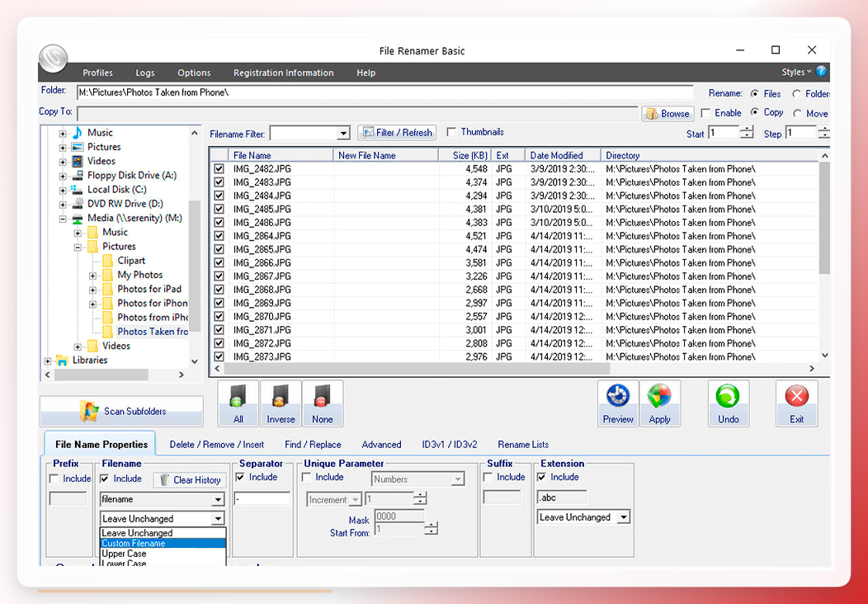The image size is (868, 604).
Task: Select the Floppy Disk Drive (A:) icon
Action: [77, 176]
